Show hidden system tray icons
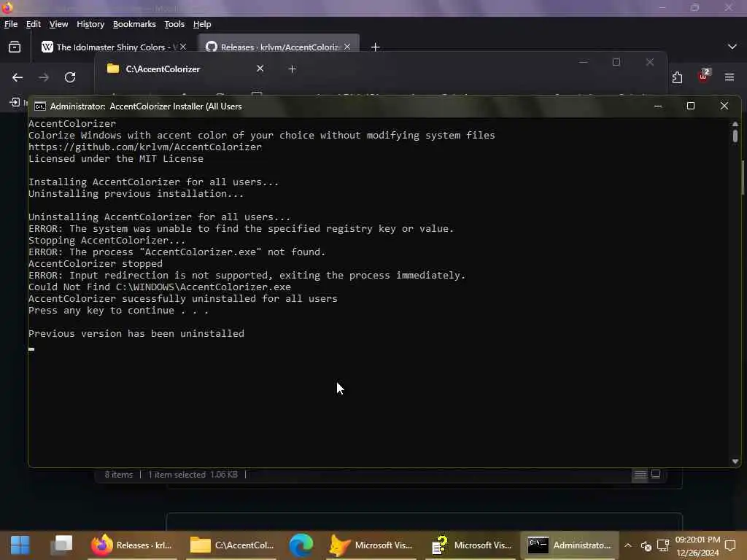Image resolution: width=747 pixels, height=560 pixels. pos(628,545)
